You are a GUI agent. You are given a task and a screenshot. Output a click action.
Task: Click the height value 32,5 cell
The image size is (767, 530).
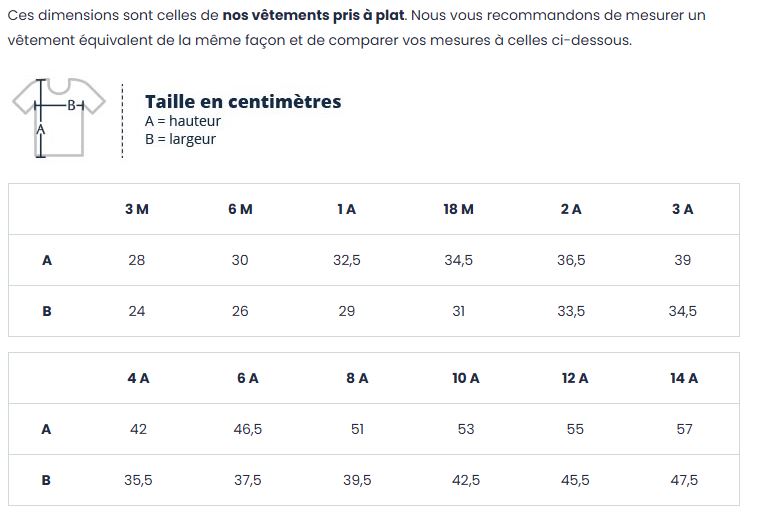click(347, 260)
